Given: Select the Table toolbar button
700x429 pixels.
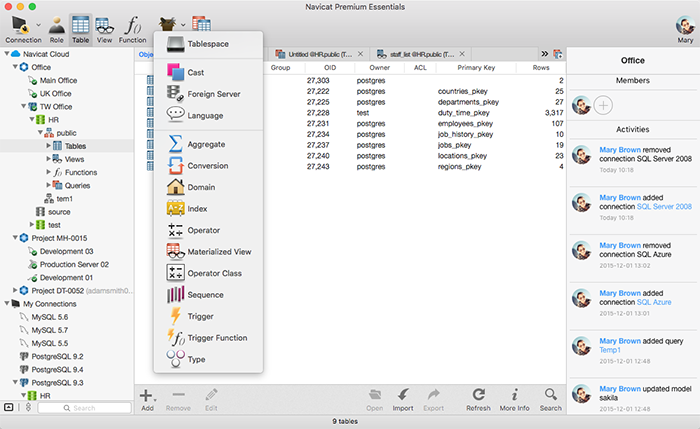Looking at the screenshot, I should click(80, 29).
